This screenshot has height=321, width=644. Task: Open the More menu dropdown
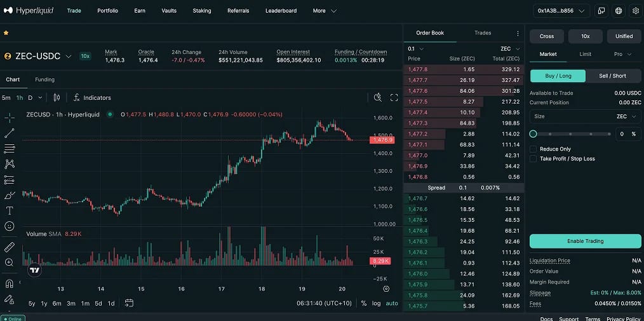point(325,11)
